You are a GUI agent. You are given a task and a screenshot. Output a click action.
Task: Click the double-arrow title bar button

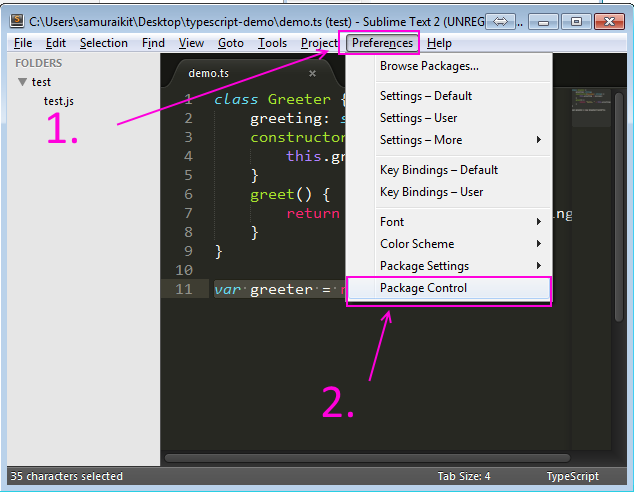500,21
